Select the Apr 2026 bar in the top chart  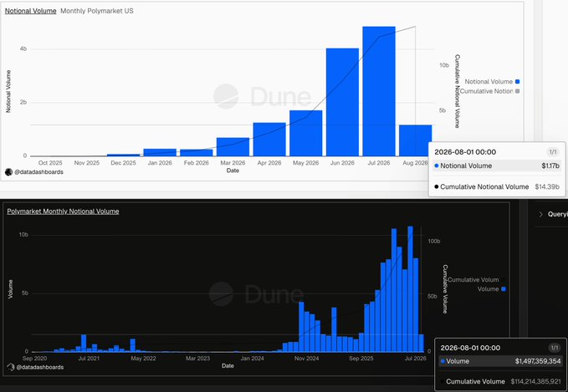[269, 140]
